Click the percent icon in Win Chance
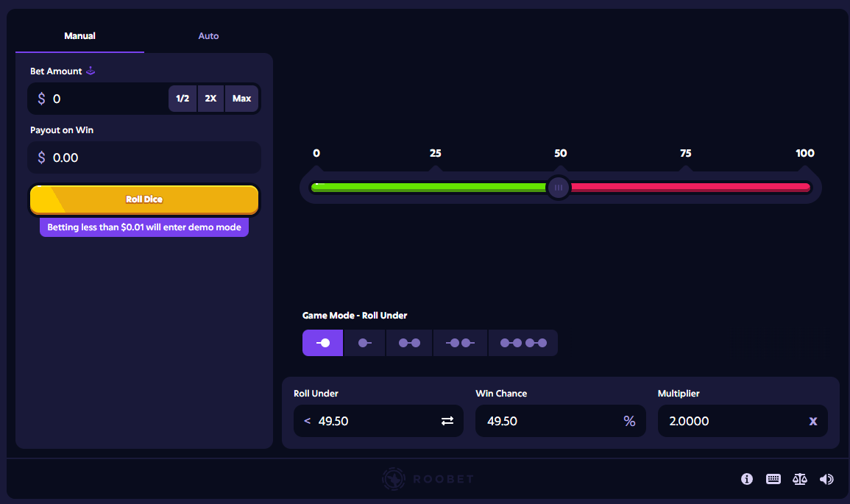Image resolution: width=850 pixels, height=504 pixels. pyautogui.click(x=629, y=421)
